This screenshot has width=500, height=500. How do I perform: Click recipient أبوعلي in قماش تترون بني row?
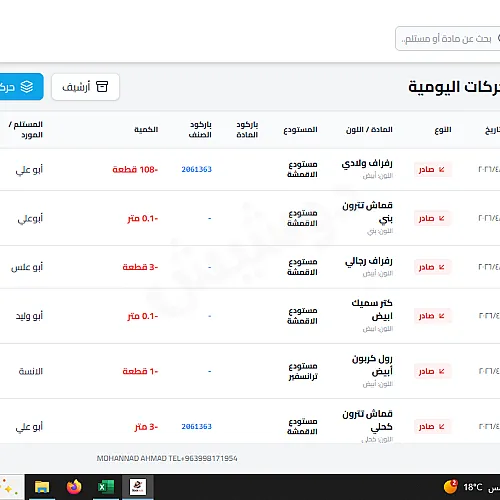(30, 219)
